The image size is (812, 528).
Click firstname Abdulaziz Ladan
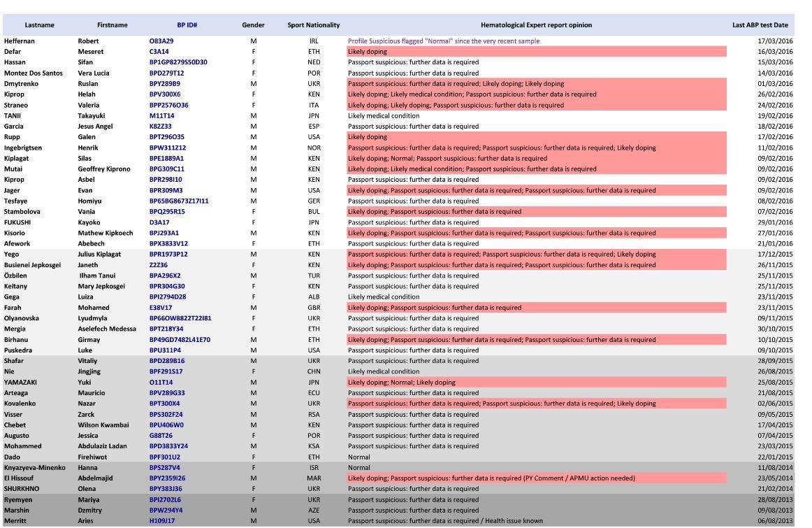[103, 446]
